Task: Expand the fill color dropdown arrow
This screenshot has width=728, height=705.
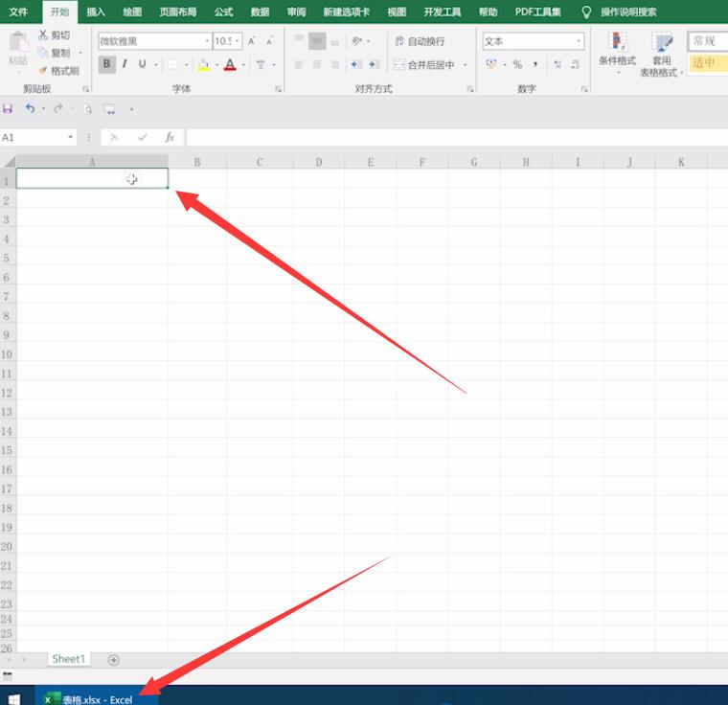Action: tap(216, 64)
